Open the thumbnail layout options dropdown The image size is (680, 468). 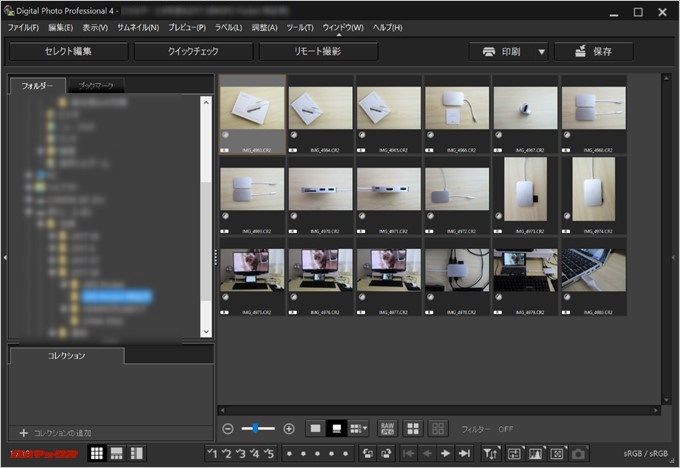click(x=358, y=428)
